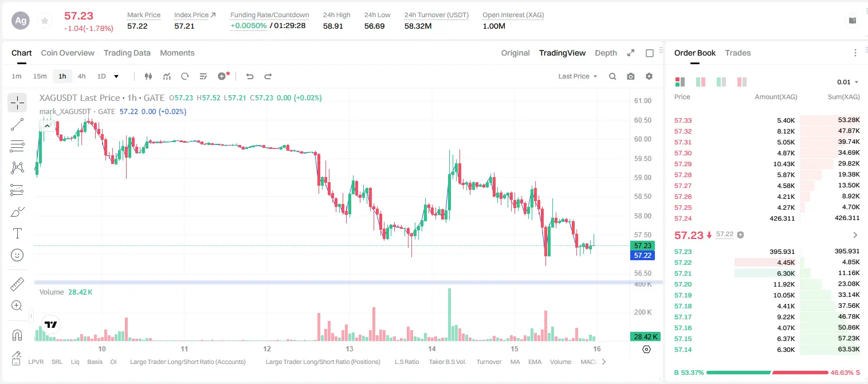The image size is (868, 384).
Task: Select the ruler measure tool
Action: (17, 284)
